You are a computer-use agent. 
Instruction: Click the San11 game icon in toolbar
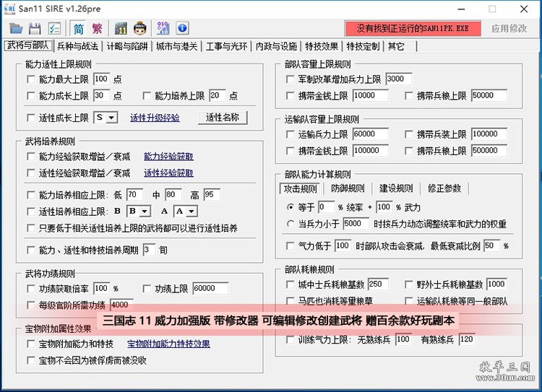tap(121, 28)
